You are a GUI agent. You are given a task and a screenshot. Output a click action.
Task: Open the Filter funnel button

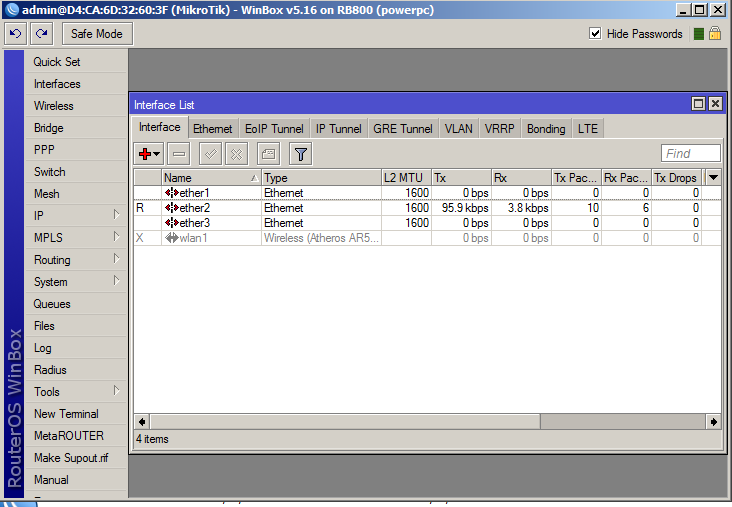click(301, 154)
